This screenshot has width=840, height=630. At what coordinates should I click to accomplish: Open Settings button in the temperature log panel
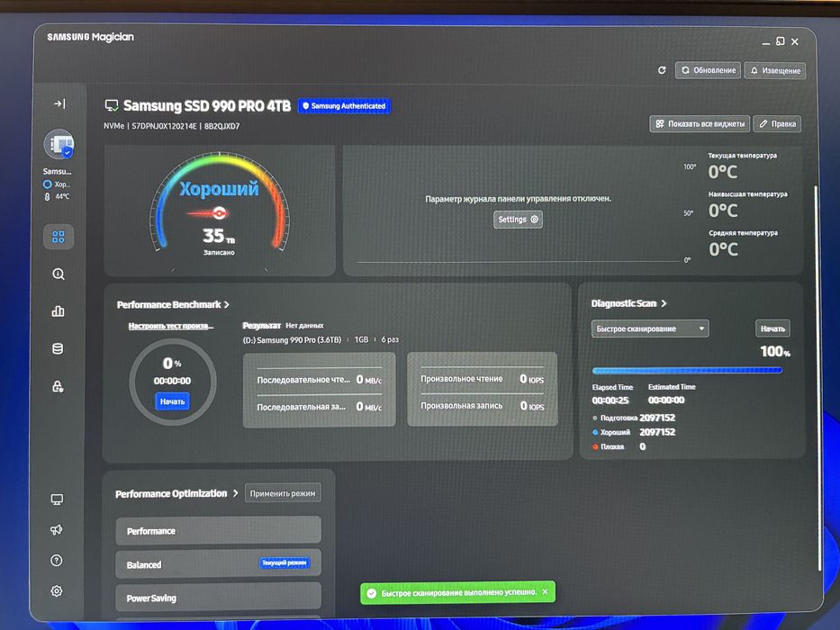(x=518, y=220)
